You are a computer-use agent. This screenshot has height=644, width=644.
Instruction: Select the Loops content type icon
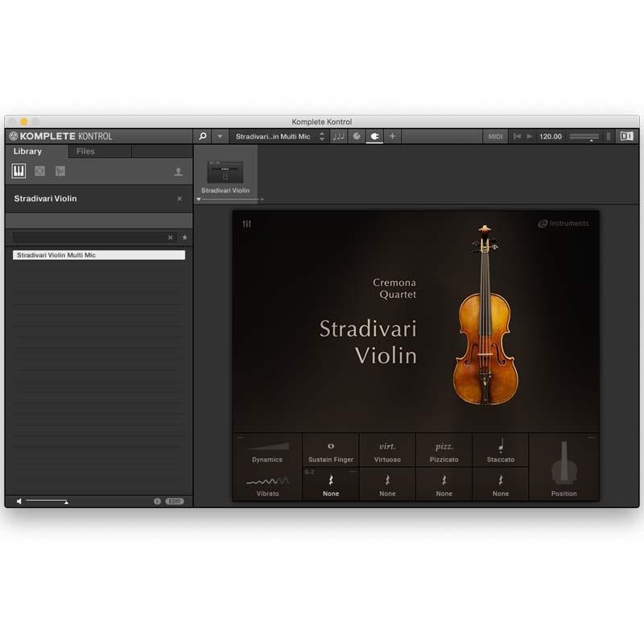point(39,171)
